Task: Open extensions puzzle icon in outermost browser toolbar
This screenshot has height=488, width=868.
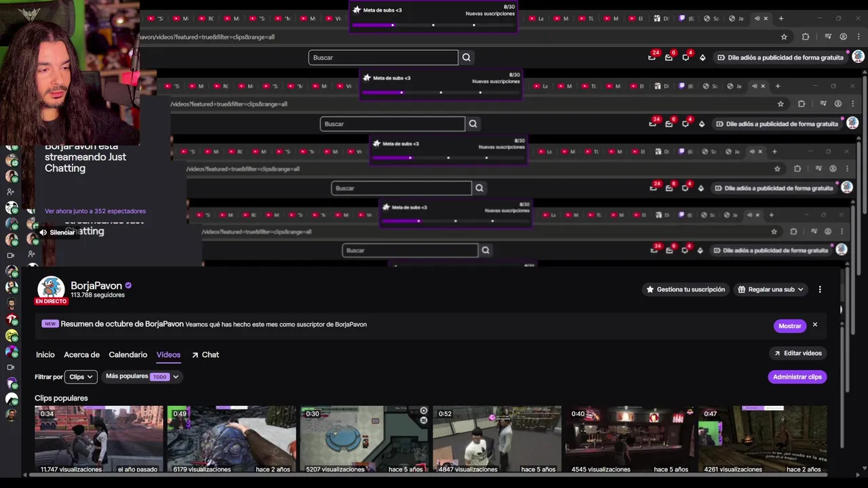Action: click(806, 37)
